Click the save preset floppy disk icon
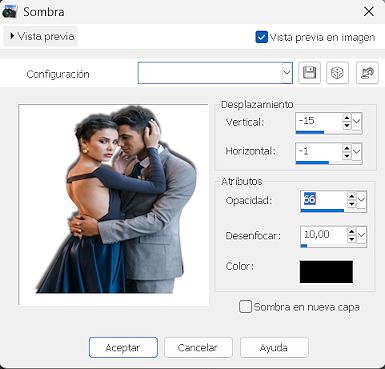The image size is (385, 369). point(309,73)
